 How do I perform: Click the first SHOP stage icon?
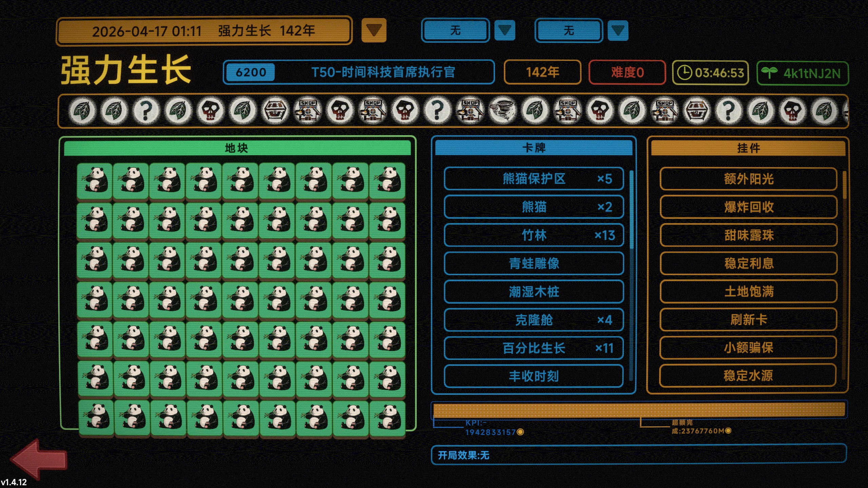point(308,110)
